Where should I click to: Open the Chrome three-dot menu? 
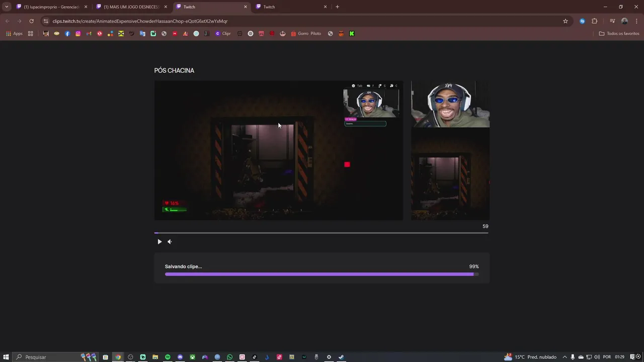click(636, 21)
